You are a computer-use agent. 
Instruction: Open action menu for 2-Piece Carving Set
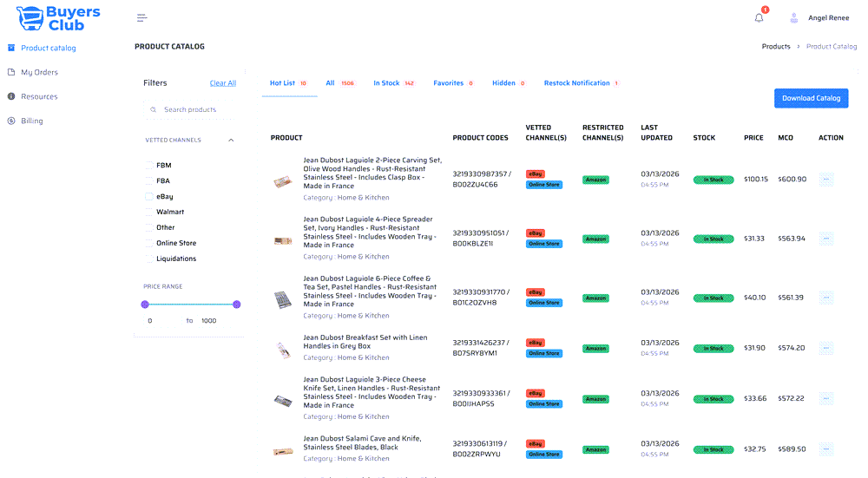(826, 180)
